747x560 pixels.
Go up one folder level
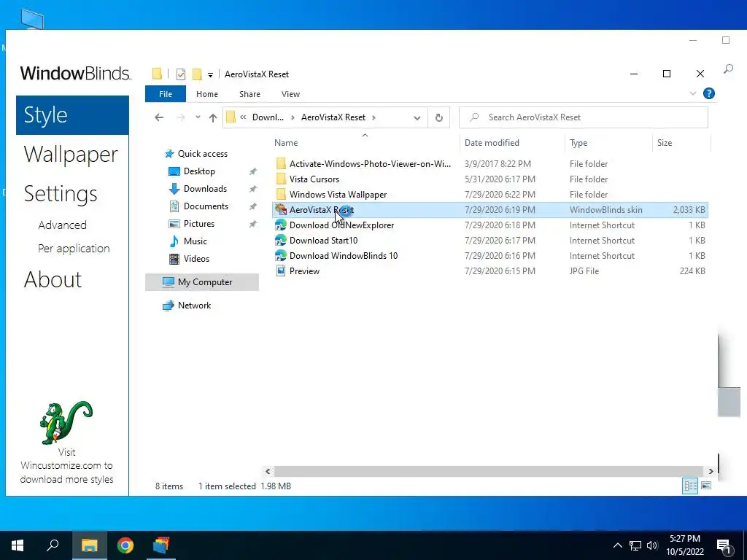coord(213,117)
